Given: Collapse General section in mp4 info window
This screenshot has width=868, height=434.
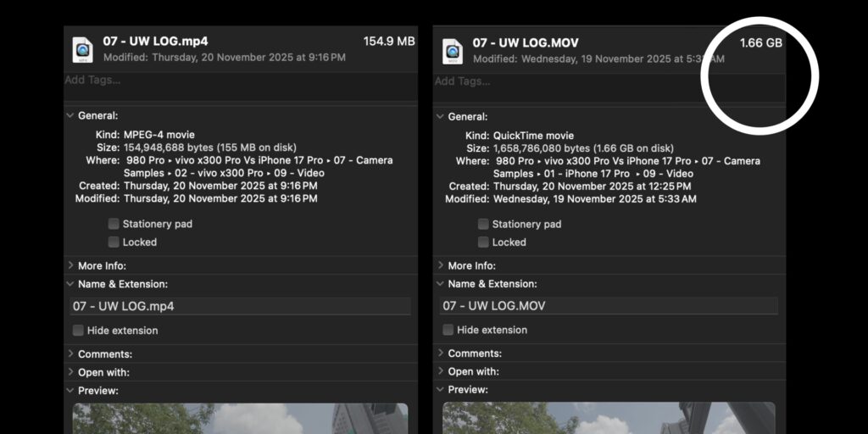Looking at the screenshot, I should pyautogui.click(x=70, y=115).
